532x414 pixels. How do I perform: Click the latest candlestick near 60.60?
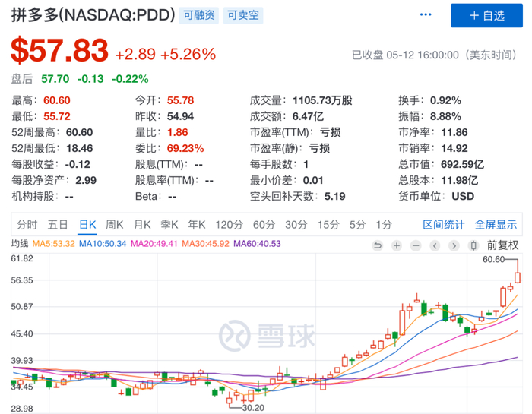point(518,277)
